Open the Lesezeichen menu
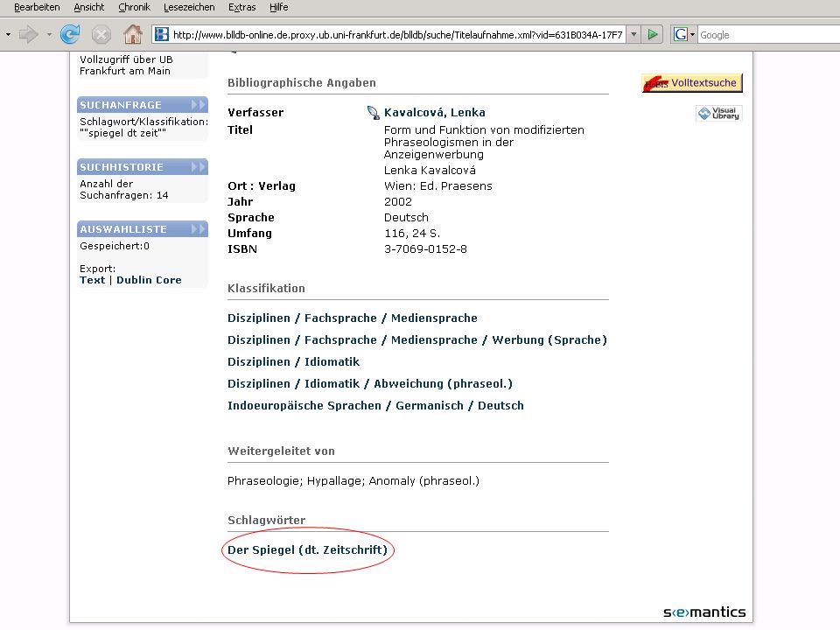This screenshot has width=840, height=630. [x=189, y=7]
